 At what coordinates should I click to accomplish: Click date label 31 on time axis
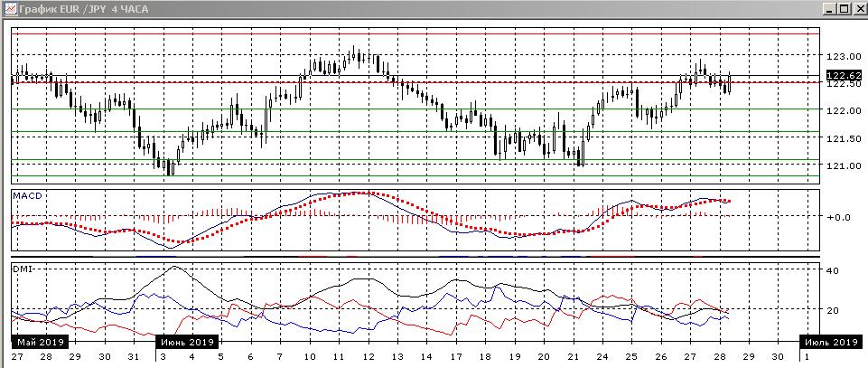(x=134, y=356)
